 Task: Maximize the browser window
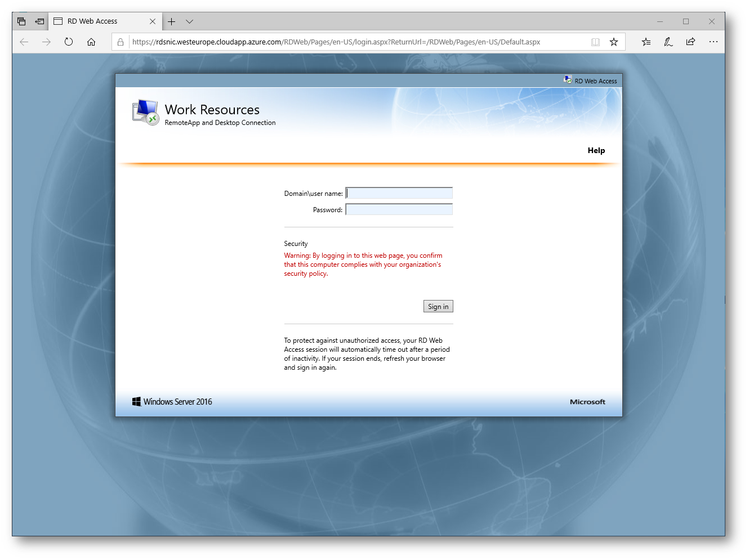pos(686,21)
